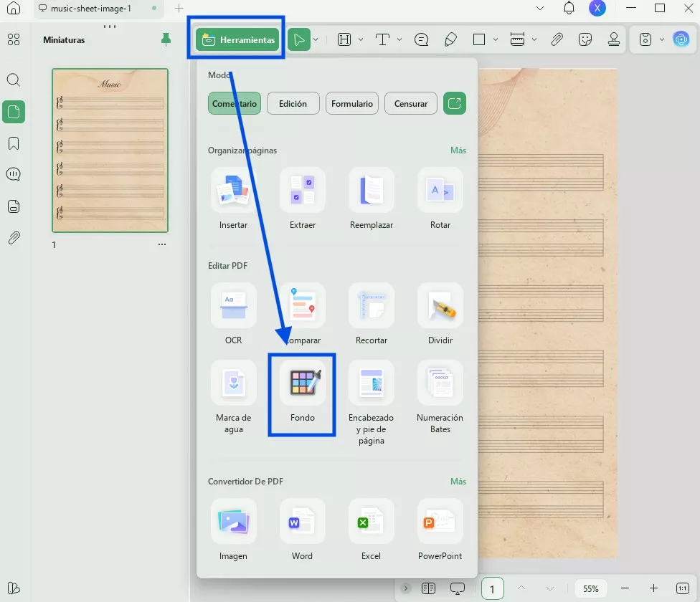700x602 pixels.
Task: Open the notifications bell
Action: tap(569, 8)
